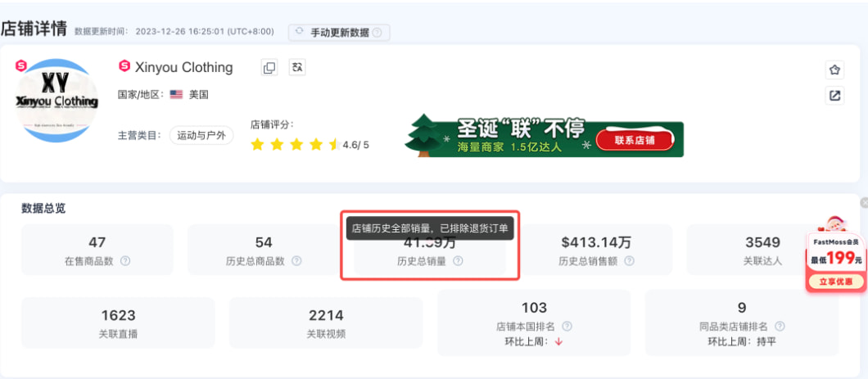
Task: Translate the store name with translate icon
Action: click(x=297, y=67)
